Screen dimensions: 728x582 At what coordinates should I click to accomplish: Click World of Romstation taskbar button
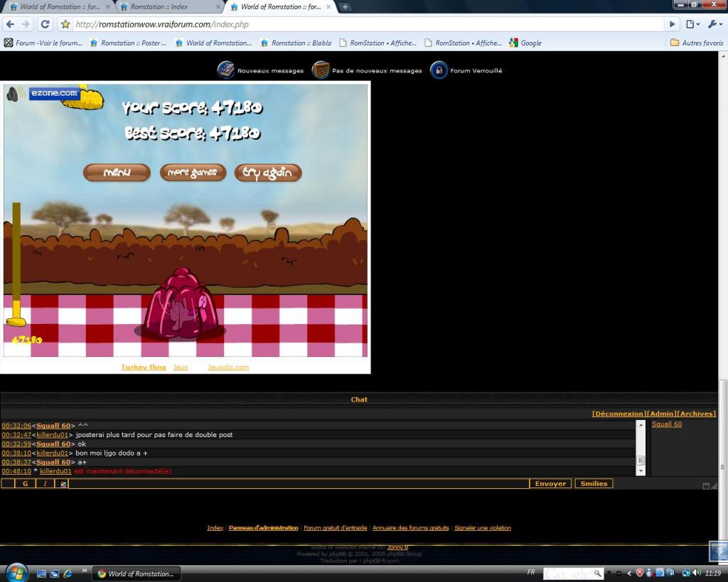(136, 573)
